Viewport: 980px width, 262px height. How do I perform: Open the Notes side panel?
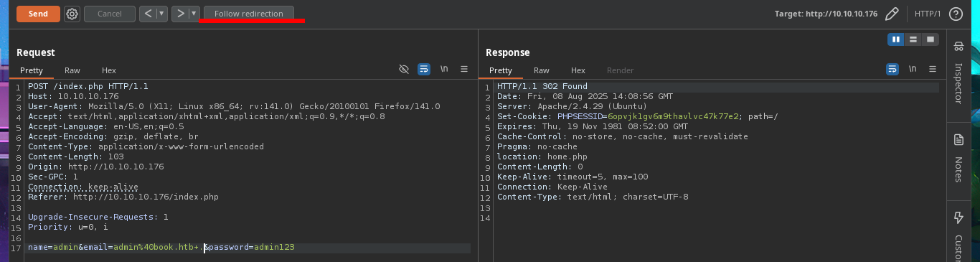tap(958, 158)
